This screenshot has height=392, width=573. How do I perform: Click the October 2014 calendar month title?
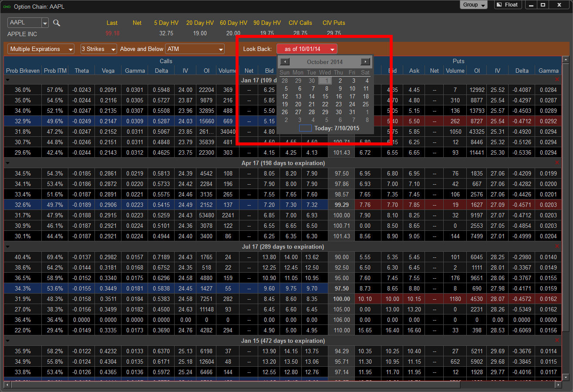(325, 62)
